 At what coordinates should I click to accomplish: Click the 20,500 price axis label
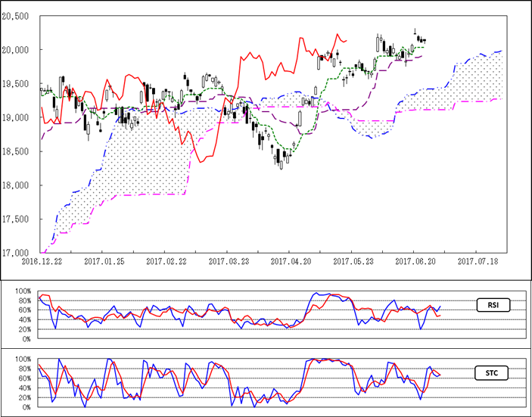point(15,16)
